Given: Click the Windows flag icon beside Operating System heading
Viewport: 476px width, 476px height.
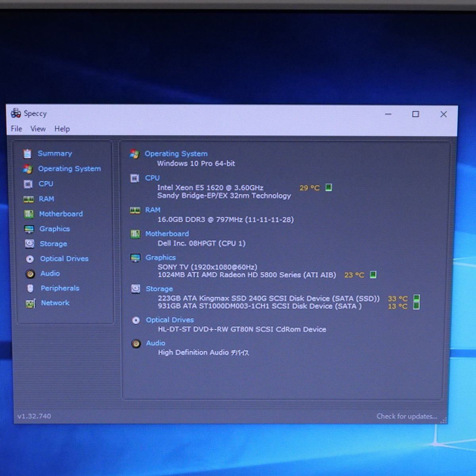Looking at the screenshot, I should pyautogui.click(x=134, y=154).
